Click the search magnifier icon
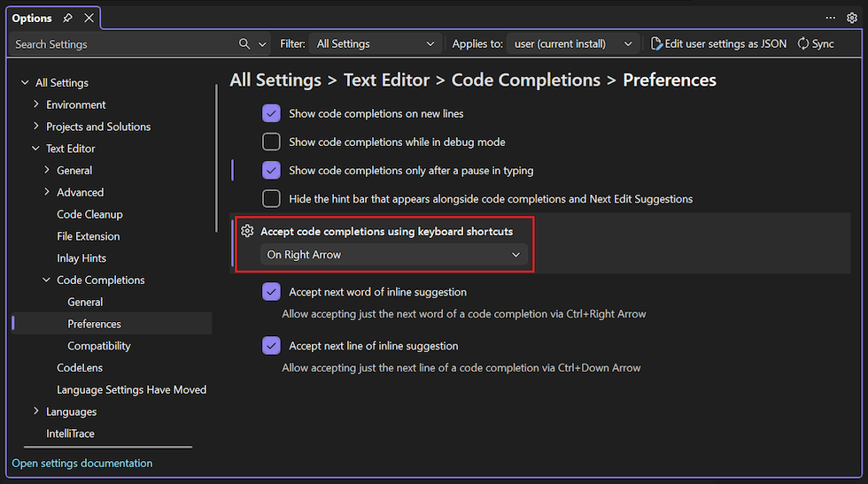This screenshot has height=484, width=868. (244, 43)
